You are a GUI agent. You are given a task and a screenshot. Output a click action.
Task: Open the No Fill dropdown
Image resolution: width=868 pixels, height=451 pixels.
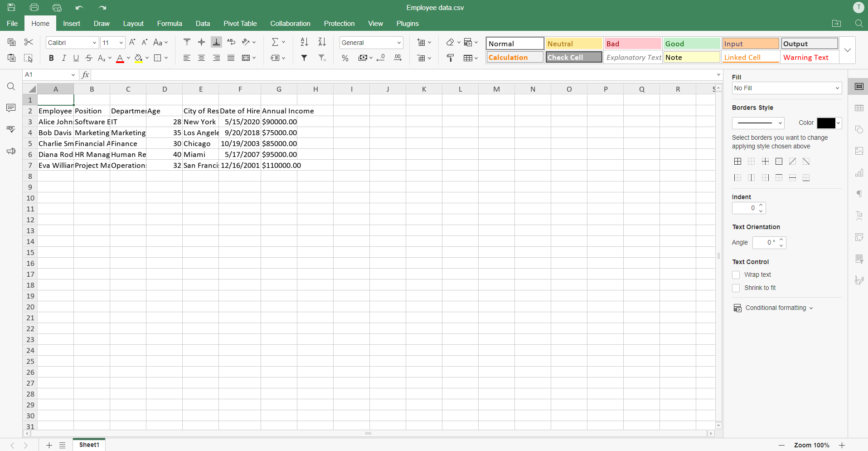pos(787,88)
